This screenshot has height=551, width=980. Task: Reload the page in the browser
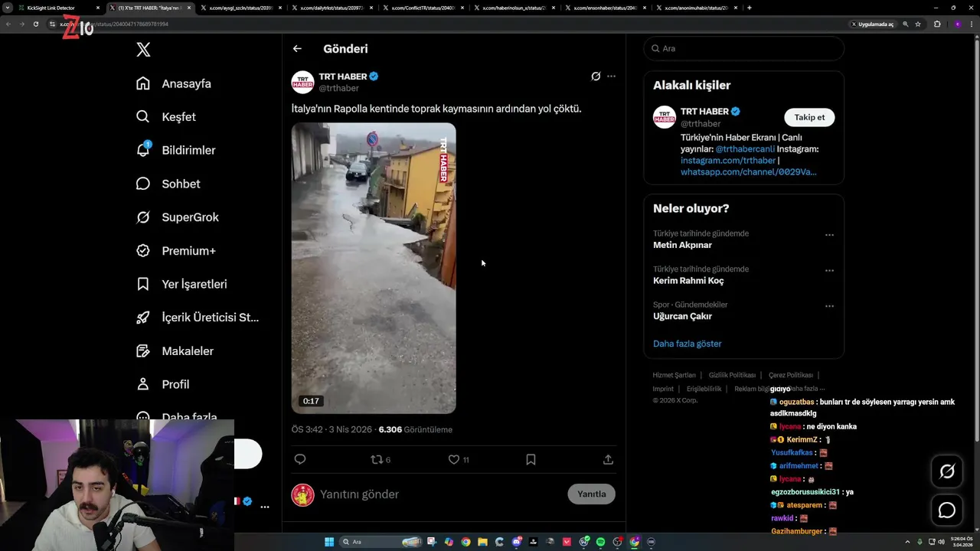click(x=35, y=24)
